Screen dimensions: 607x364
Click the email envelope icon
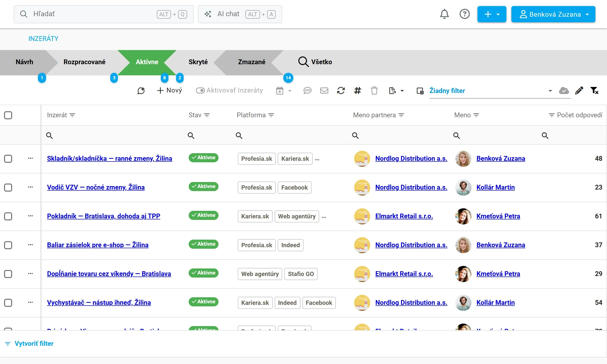(324, 90)
